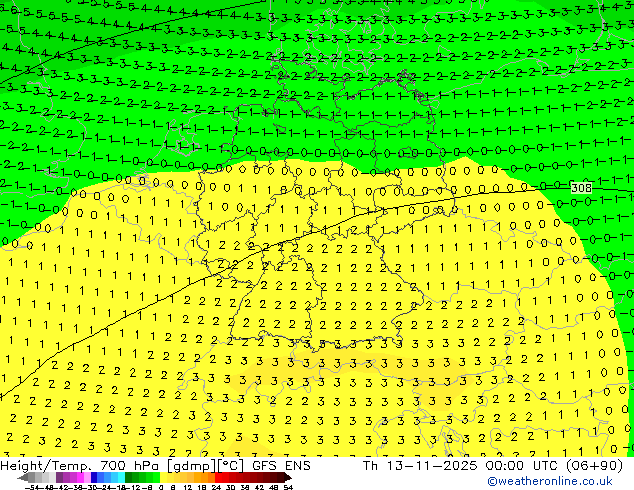The width and height of the screenshot is (634, 490).
Task: Click the grey left arrow end of legend
Action: tap(22, 477)
